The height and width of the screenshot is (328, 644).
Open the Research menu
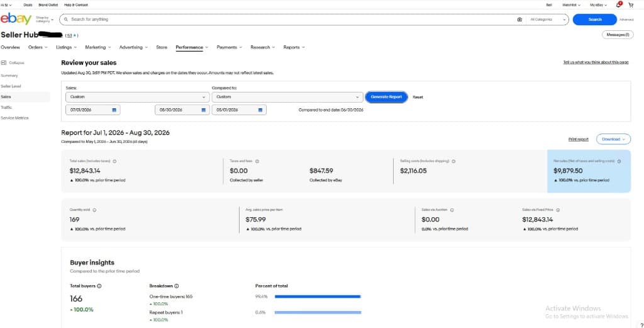262,47
